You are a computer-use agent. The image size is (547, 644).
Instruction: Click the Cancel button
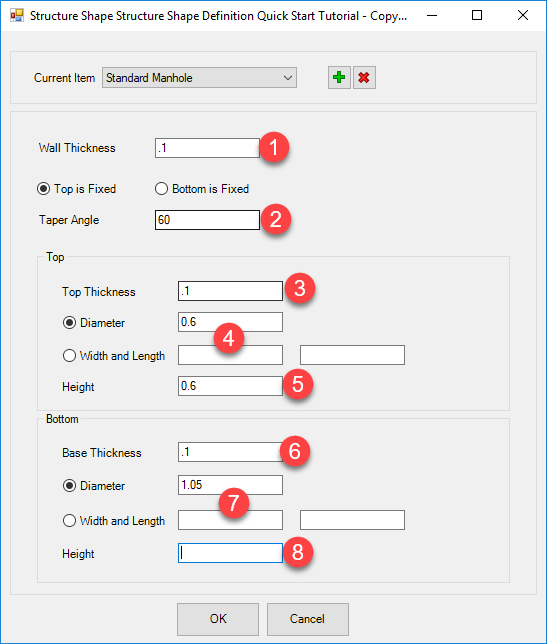click(308, 619)
